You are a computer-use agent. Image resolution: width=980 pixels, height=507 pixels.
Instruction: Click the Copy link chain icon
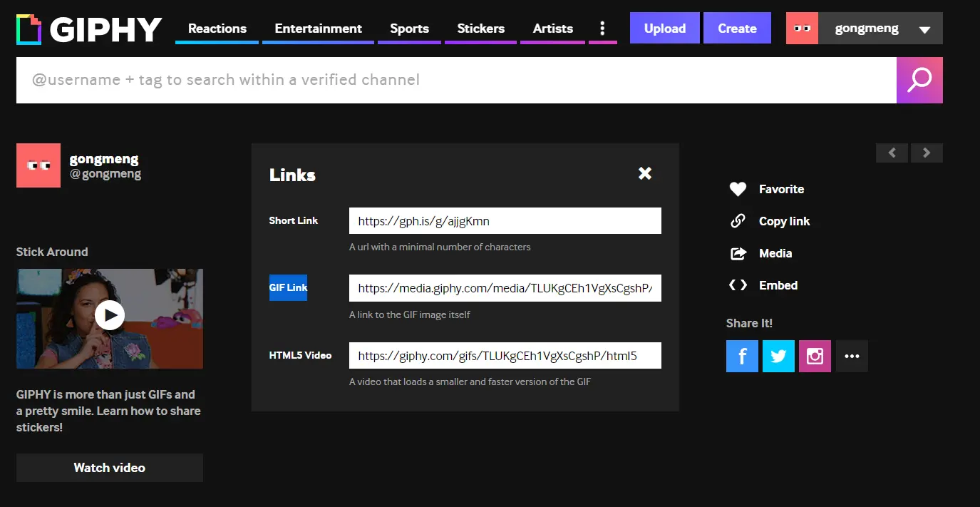click(x=738, y=221)
